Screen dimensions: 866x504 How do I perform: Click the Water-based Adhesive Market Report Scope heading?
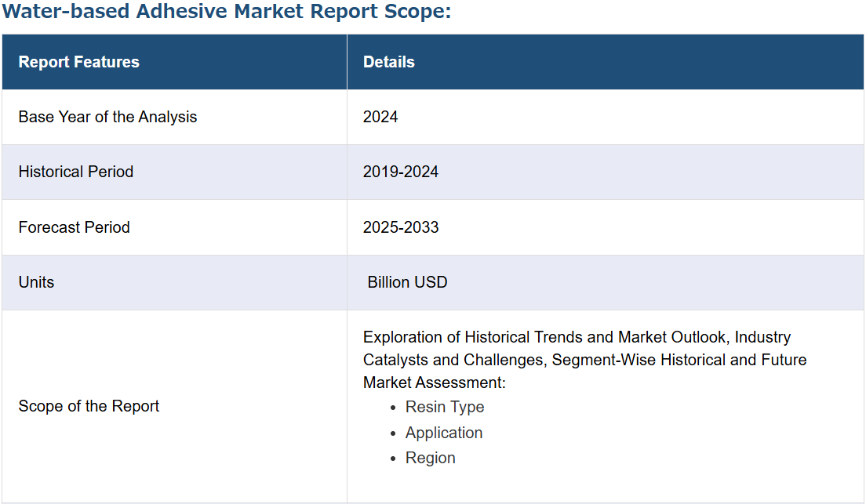pos(227,13)
